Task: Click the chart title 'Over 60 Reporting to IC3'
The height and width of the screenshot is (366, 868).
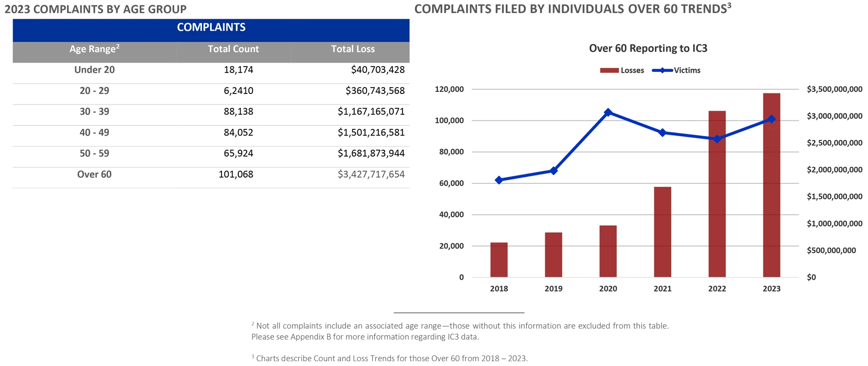Action: point(648,48)
